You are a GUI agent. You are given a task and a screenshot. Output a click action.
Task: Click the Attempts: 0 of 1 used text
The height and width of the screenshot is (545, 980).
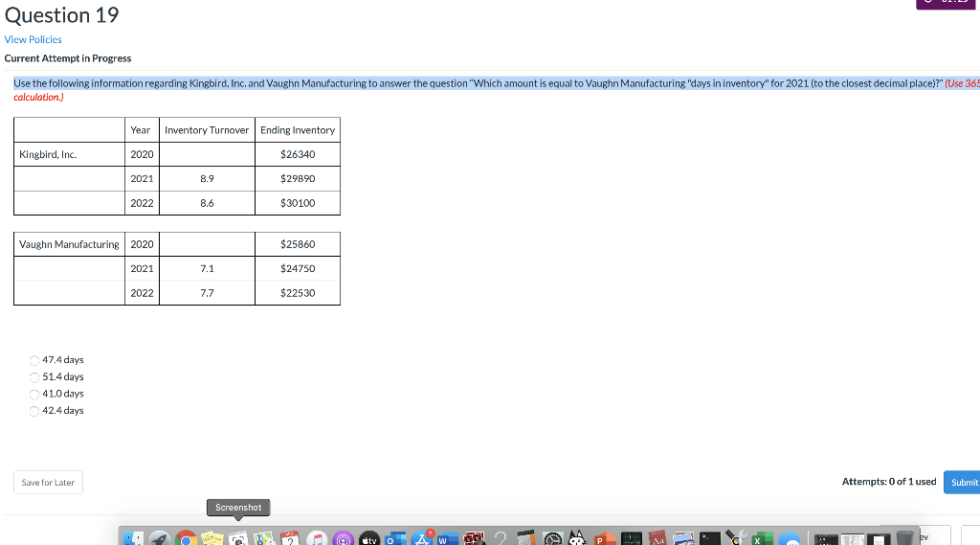click(889, 481)
